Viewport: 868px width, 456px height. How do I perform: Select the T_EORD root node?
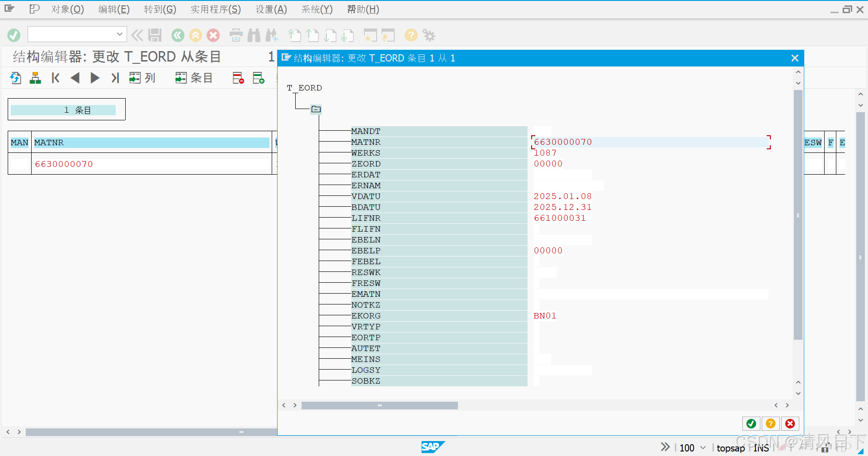point(304,88)
